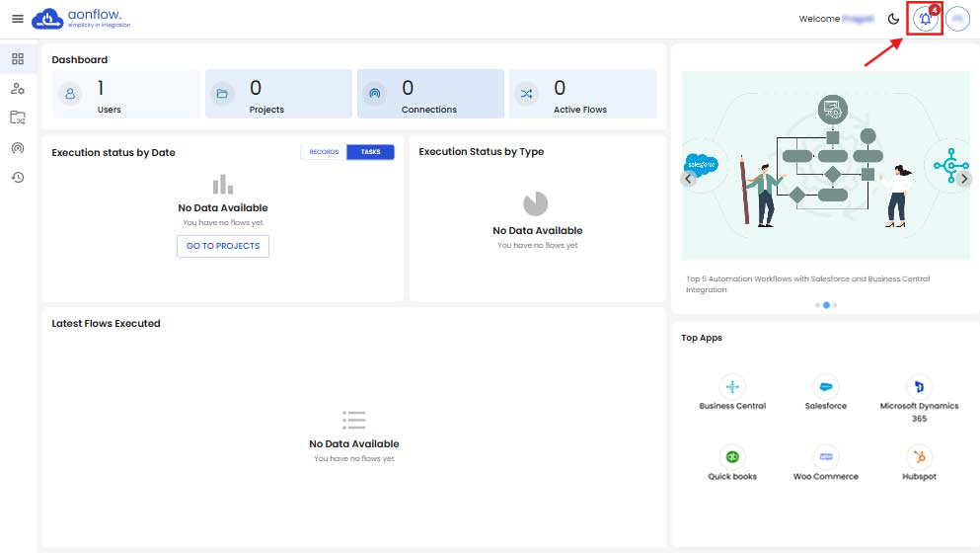
Task: Open history icon in sidebar
Action: (18, 177)
